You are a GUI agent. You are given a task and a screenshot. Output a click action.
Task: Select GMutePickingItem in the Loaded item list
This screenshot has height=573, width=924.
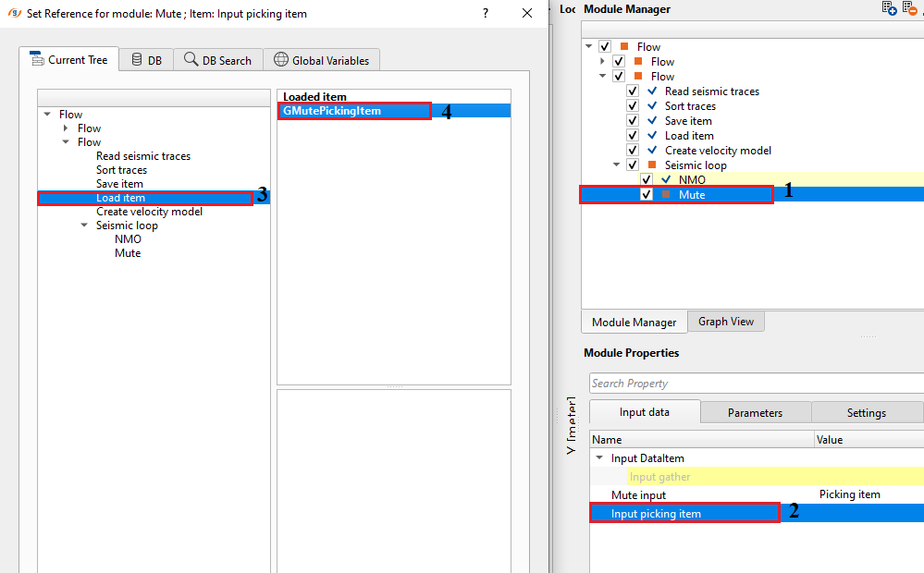[332, 111]
